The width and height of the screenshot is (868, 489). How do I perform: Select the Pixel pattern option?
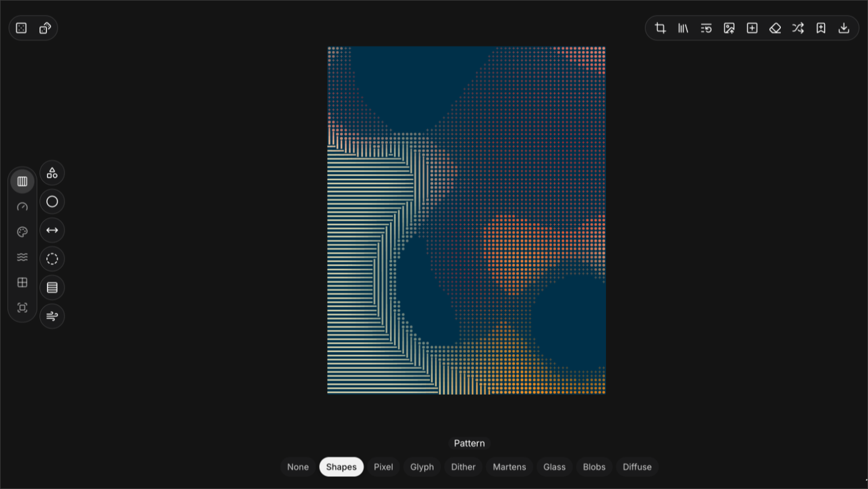tap(383, 467)
